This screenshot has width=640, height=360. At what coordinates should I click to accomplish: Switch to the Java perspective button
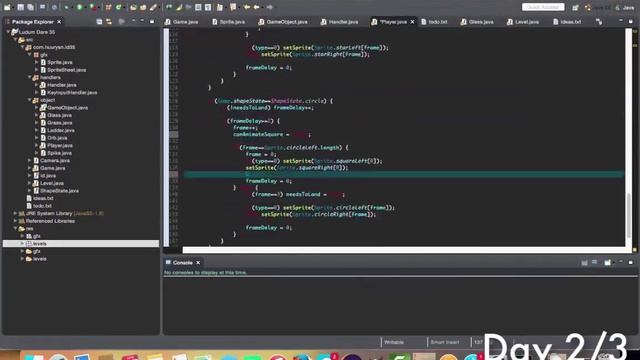pyautogui.click(x=625, y=7)
